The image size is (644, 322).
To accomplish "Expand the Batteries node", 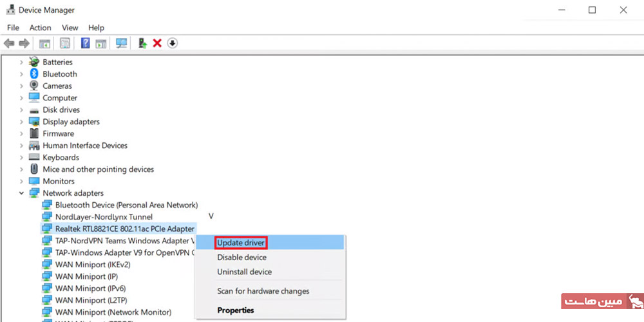I will coord(21,62).
